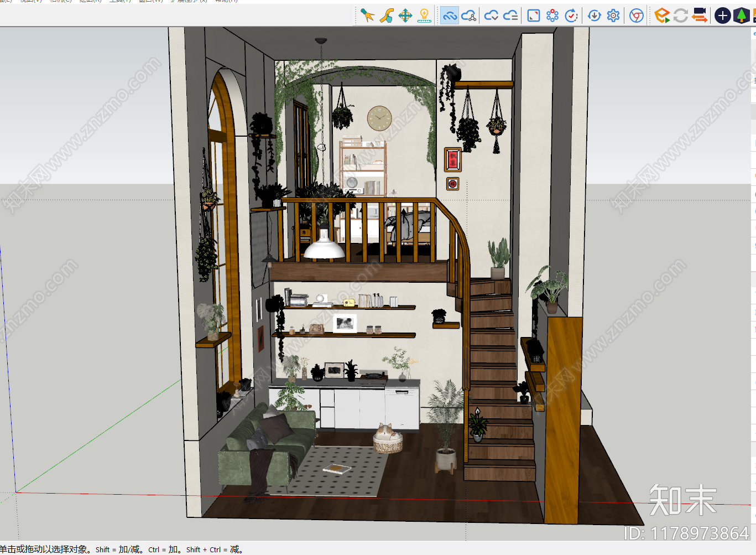
Task: Click the camera with swap arrows icon
Action: (x=700, y=15)
